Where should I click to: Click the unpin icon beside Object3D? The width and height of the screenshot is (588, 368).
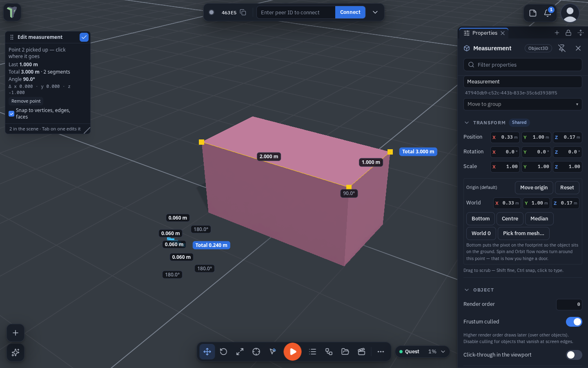pos(562,48)
